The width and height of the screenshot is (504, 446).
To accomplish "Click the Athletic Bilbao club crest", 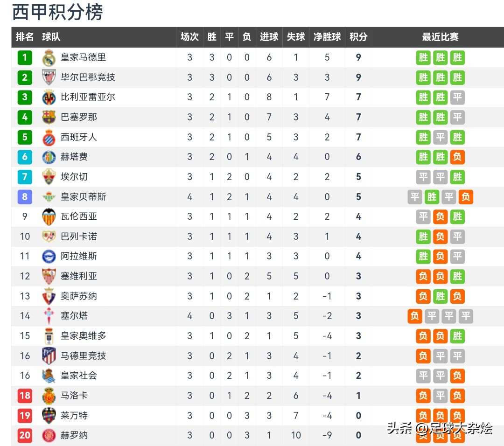I will point(49,77).
